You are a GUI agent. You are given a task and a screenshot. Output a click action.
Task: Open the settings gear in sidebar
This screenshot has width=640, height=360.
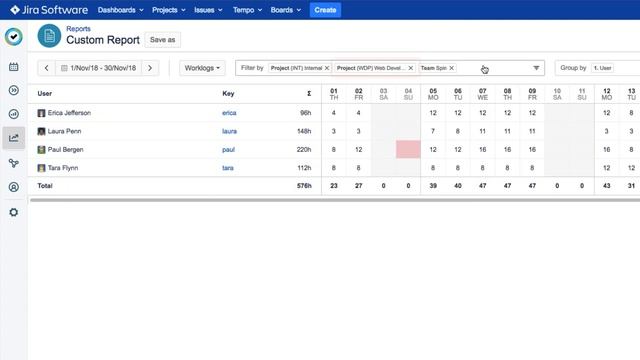click(13, 212)
